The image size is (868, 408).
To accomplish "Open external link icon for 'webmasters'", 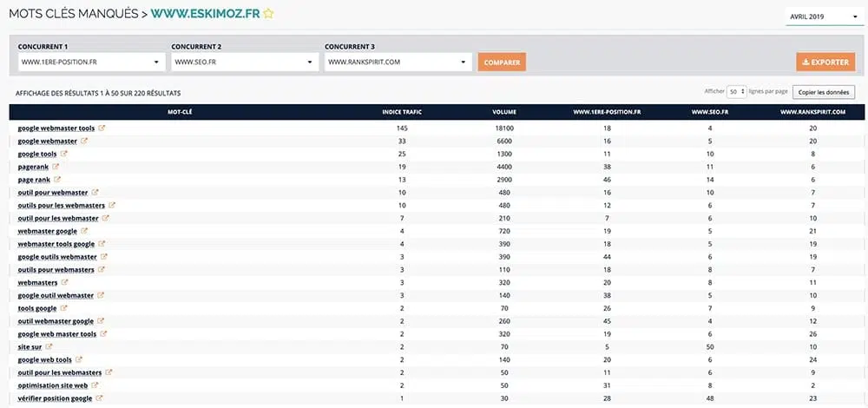I will click(65, 282).
